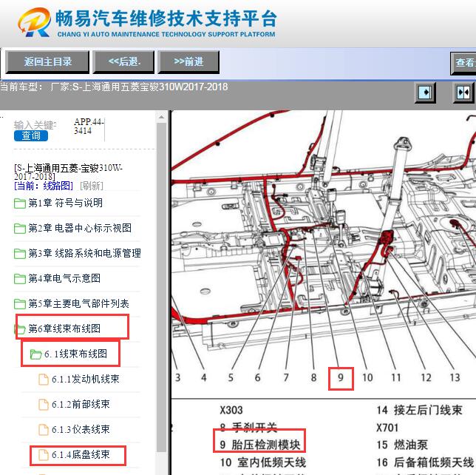Expand 第1章 符号与说明 chapter
This screenshot has width=476, height=475.
[x=65, y=203]
